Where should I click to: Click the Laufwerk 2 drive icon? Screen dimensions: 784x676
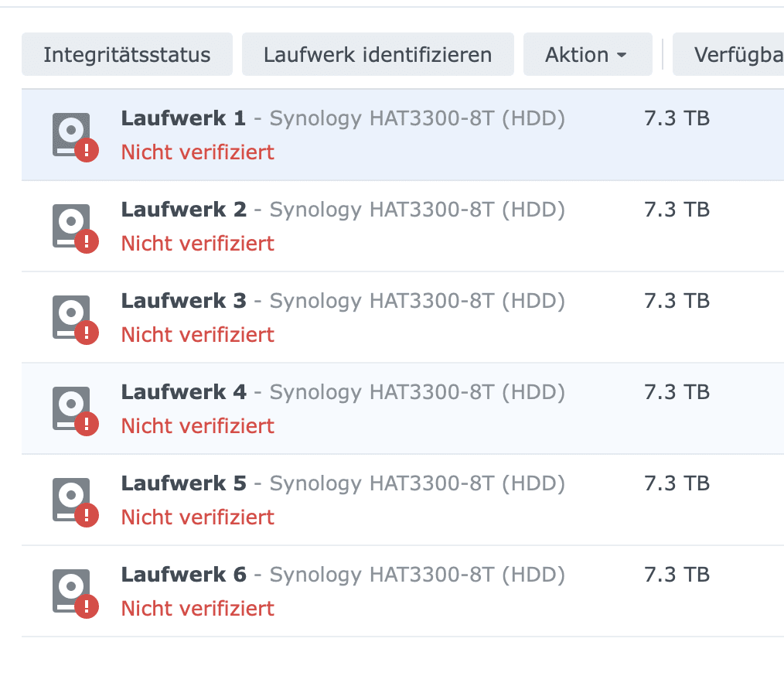tap(71, 226)
